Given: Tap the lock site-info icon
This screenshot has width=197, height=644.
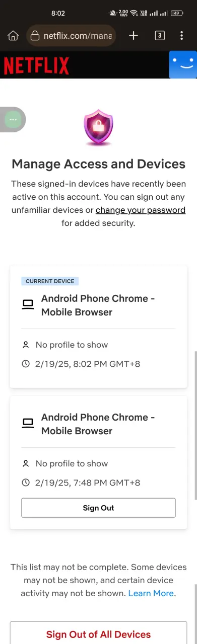Looking at the screenshot, I should pos(35,36).
